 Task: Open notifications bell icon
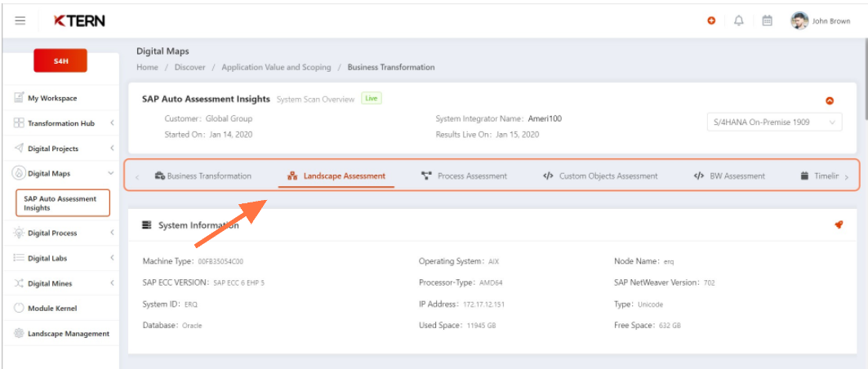738,21
